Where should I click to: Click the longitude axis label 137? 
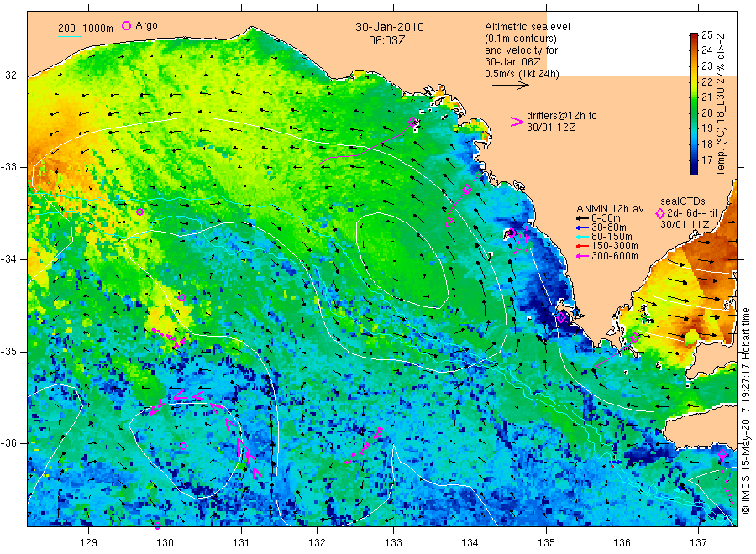point(698,543)
